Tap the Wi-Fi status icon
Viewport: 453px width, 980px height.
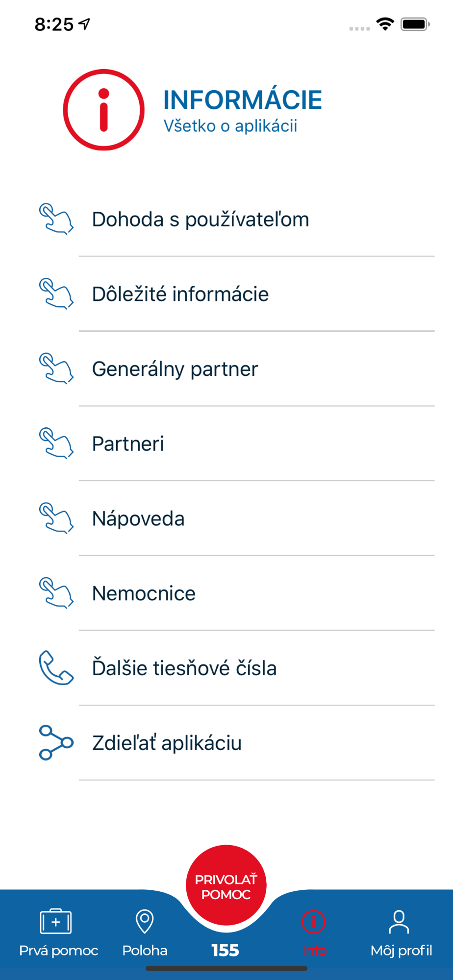[x=385, y=24]
